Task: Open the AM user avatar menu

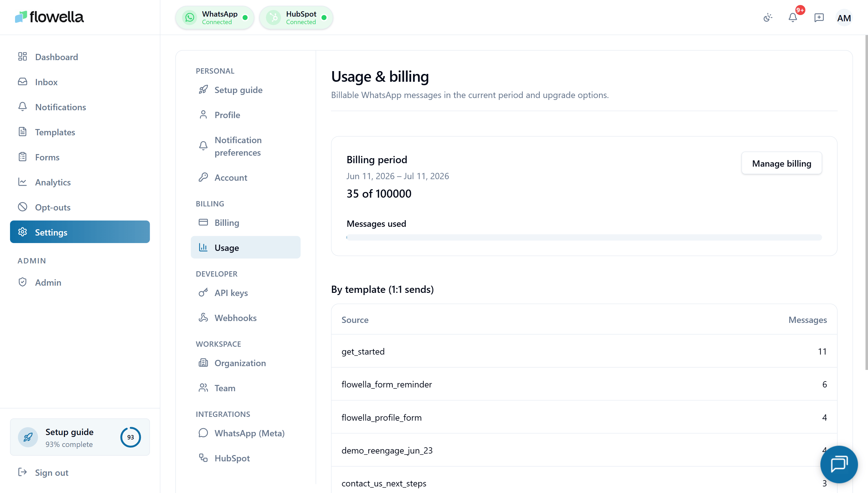Action: 844,18
